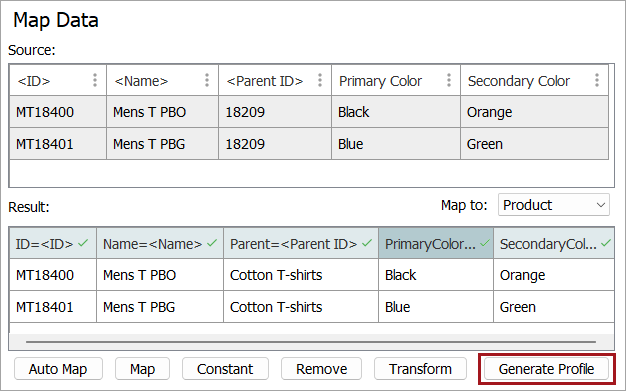Image resolution: width=626 pixels, height=391 pixels.
Task: Select result cell Orange
Action: [554, 275]
